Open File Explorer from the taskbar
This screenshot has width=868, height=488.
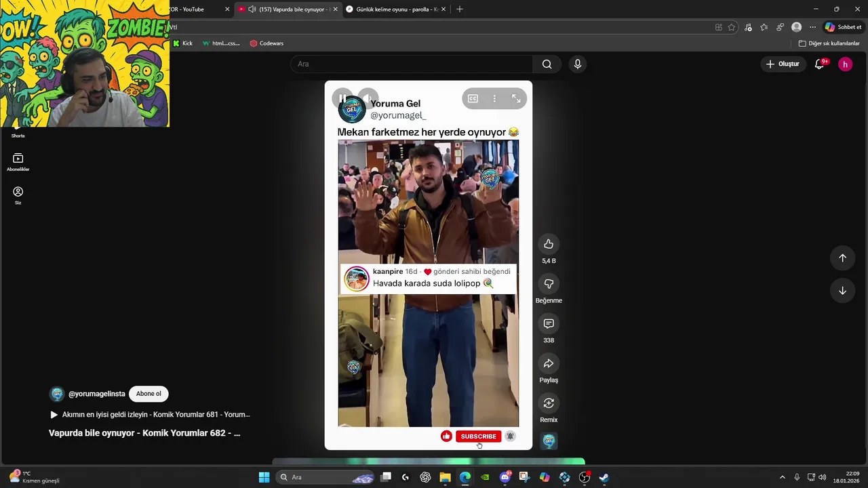[x=445, y=477]
